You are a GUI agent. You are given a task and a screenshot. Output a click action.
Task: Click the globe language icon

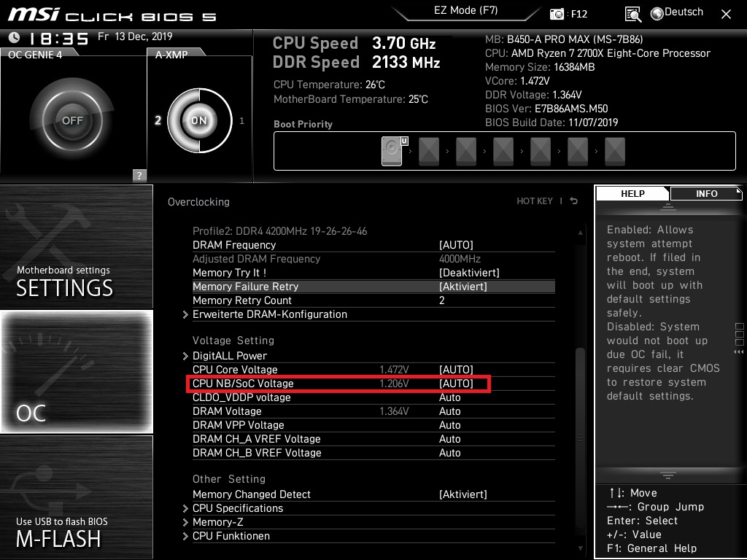657,14
